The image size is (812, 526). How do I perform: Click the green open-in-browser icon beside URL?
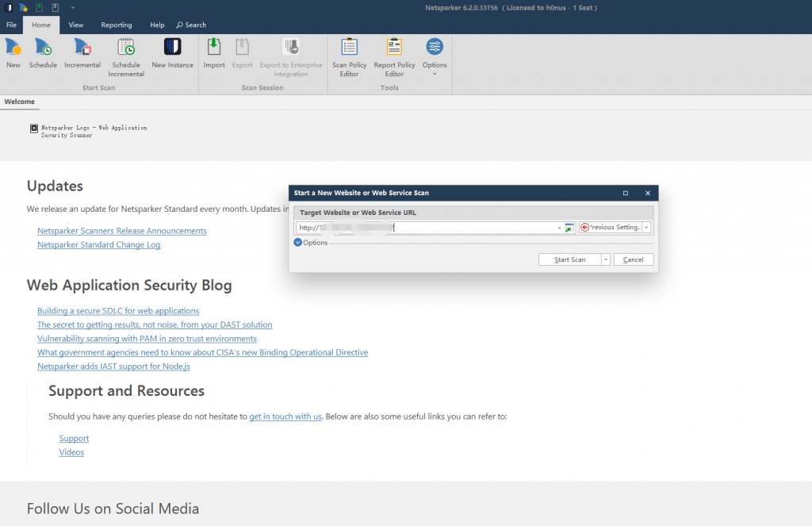tap(569, 228)
